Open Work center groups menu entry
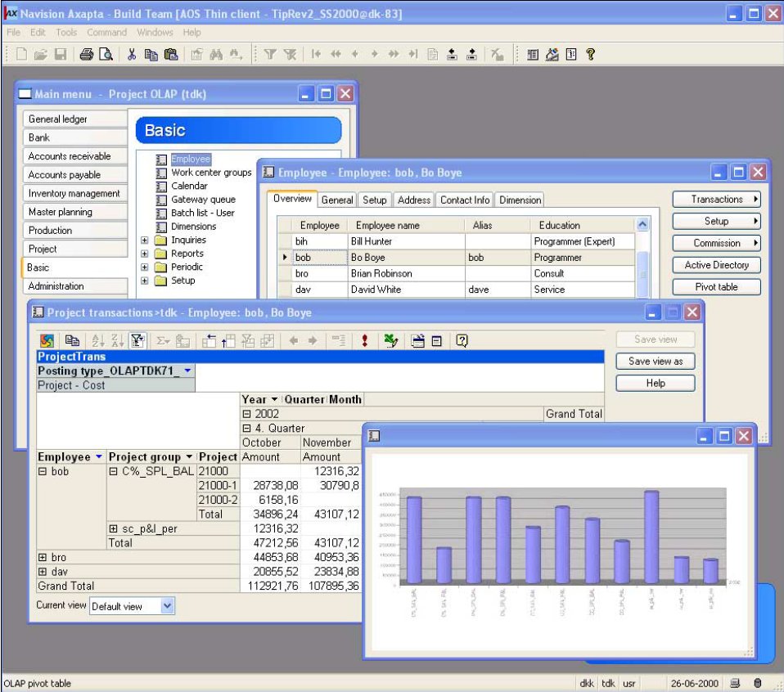This screenshot has height=692, width=784. pyautogui.click(x=211, y=173)
